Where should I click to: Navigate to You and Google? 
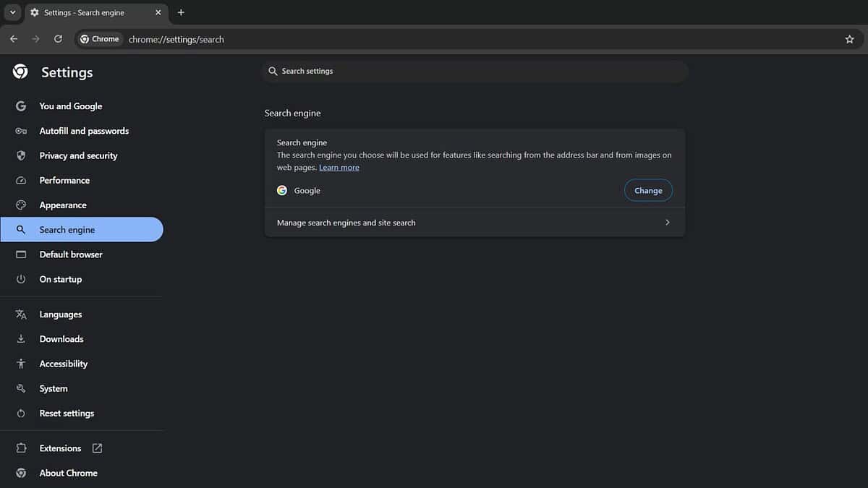coord(71,106)
